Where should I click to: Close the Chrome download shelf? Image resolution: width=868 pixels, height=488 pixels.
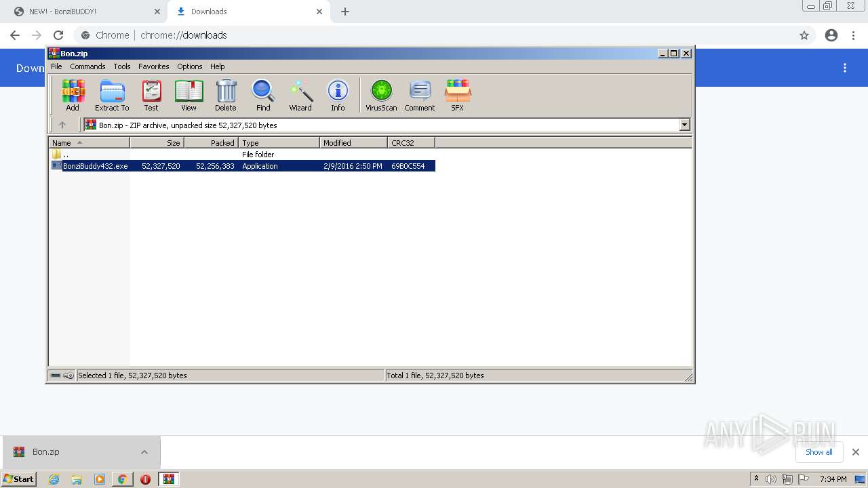(x=856, y=452)
